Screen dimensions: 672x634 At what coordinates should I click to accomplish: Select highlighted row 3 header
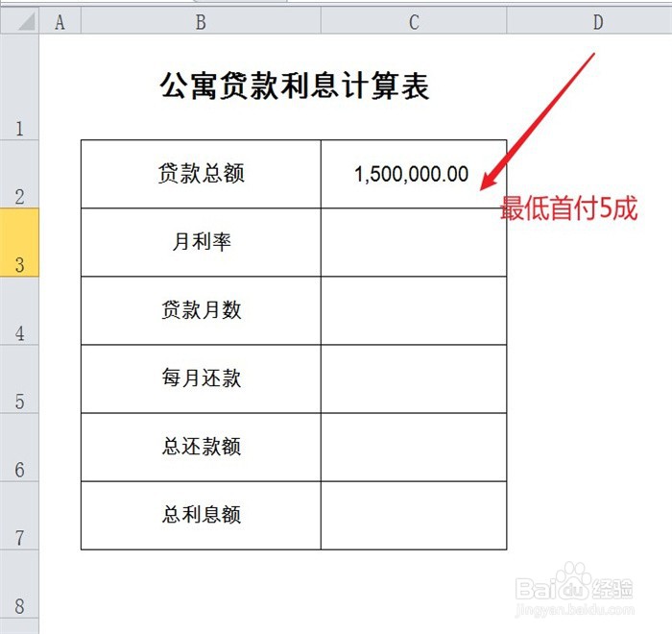coord(19,242)
